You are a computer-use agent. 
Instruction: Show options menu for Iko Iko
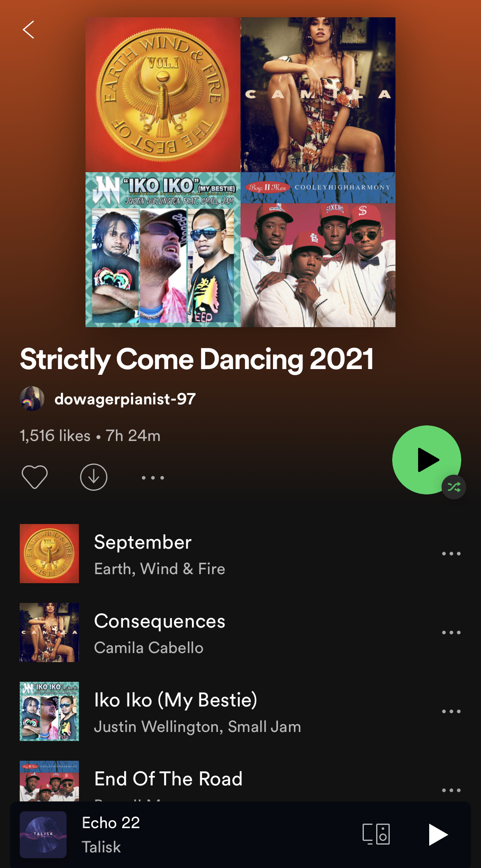click(451, 711)
